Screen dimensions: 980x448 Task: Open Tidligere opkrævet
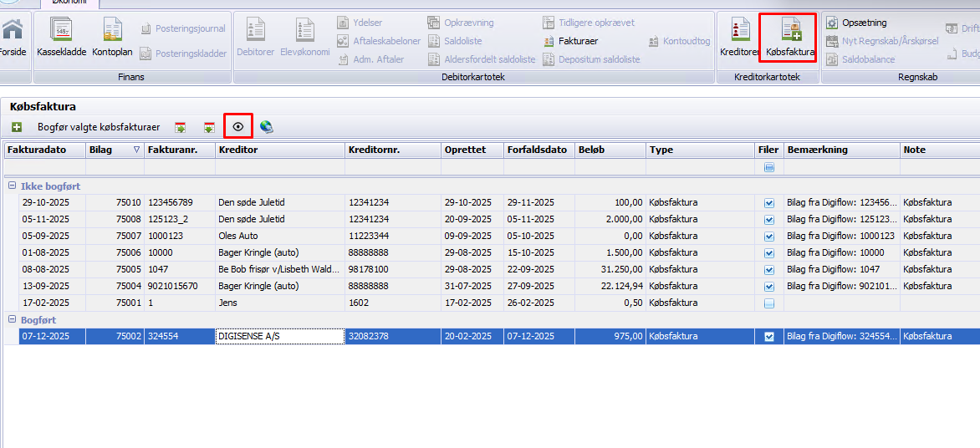pyautogui.click(x=589, y=23)
